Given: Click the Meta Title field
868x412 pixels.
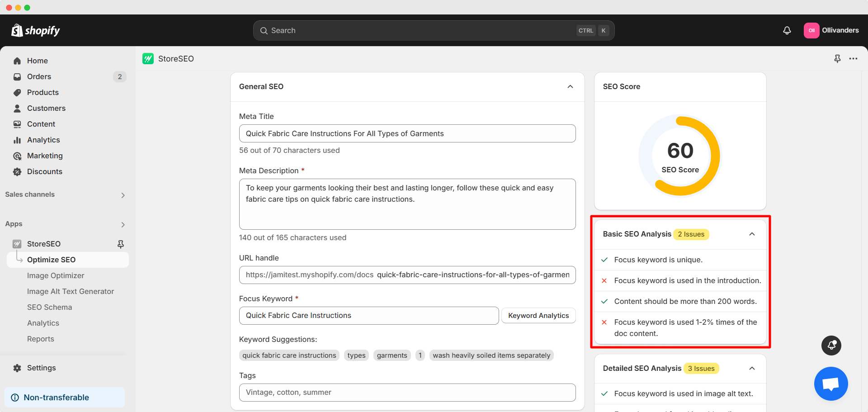Looking at the screenshot, I should (407, 133).
